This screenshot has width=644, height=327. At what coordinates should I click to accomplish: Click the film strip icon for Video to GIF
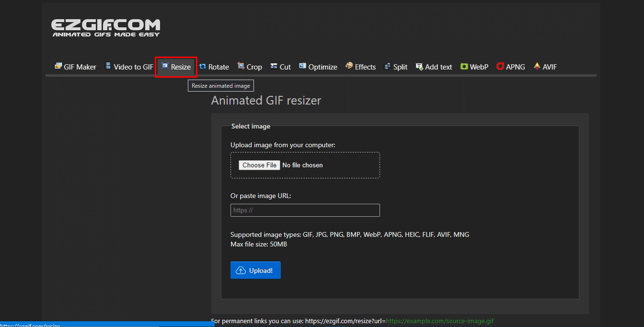click(x=108, y=66)
